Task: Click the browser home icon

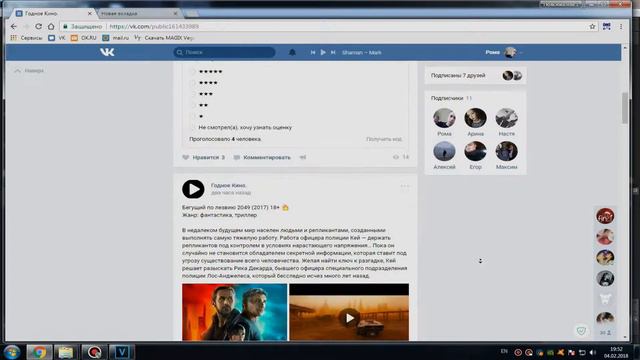Action: (51, 26)
